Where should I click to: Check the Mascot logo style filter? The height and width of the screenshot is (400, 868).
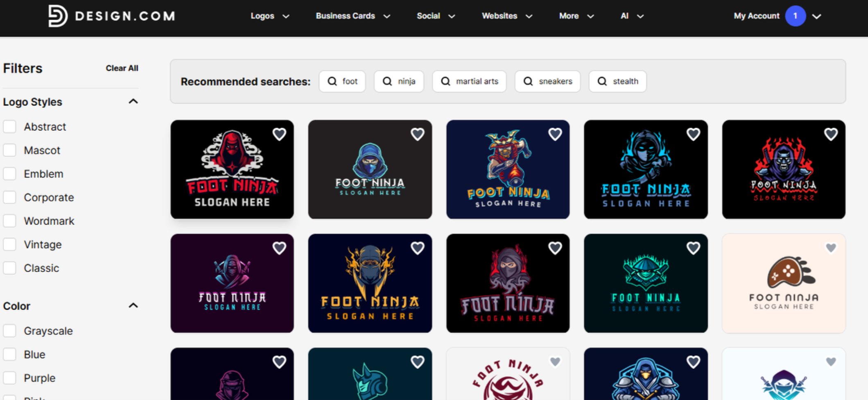[10, 150]
